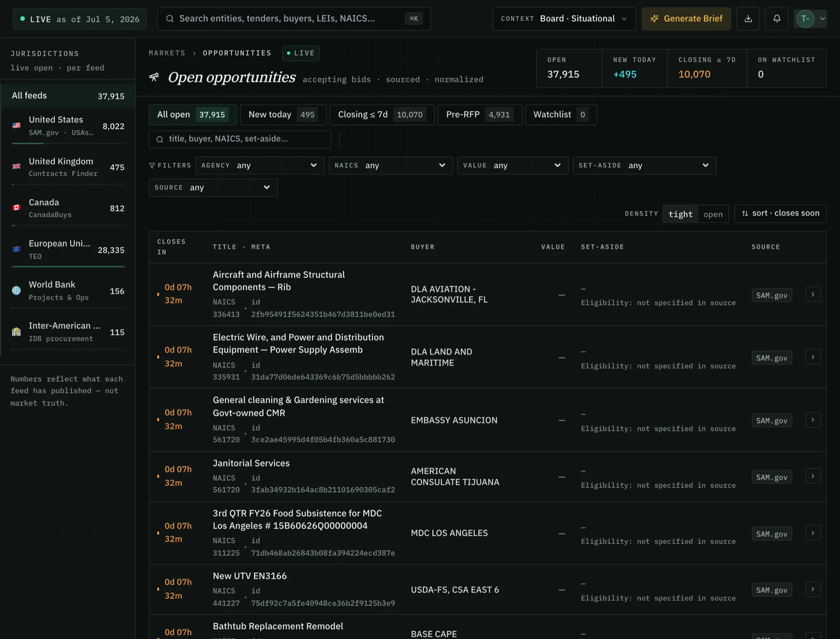Switch density to open

713,214
